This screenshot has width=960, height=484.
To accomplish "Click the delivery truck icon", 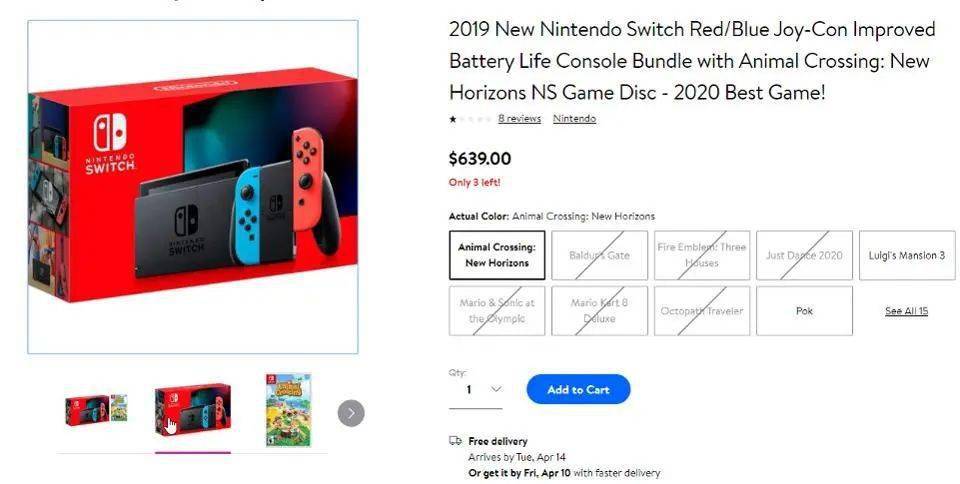I will (x=456, y=441).
